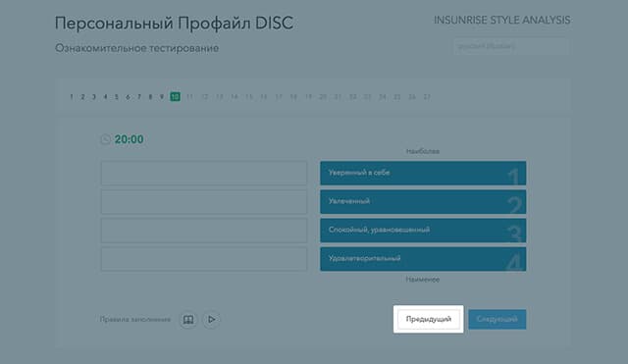Select the option 'Увлеченный'

click(423, 202)
